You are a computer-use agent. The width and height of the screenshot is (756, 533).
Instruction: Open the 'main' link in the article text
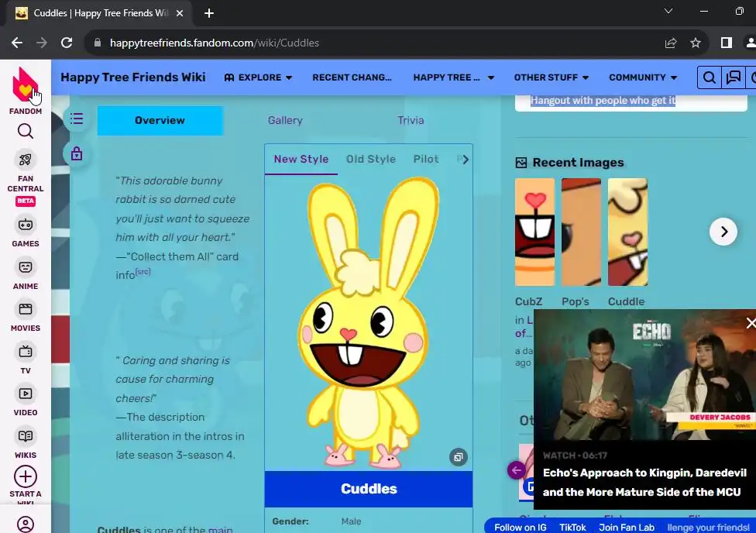click(220, 529)
